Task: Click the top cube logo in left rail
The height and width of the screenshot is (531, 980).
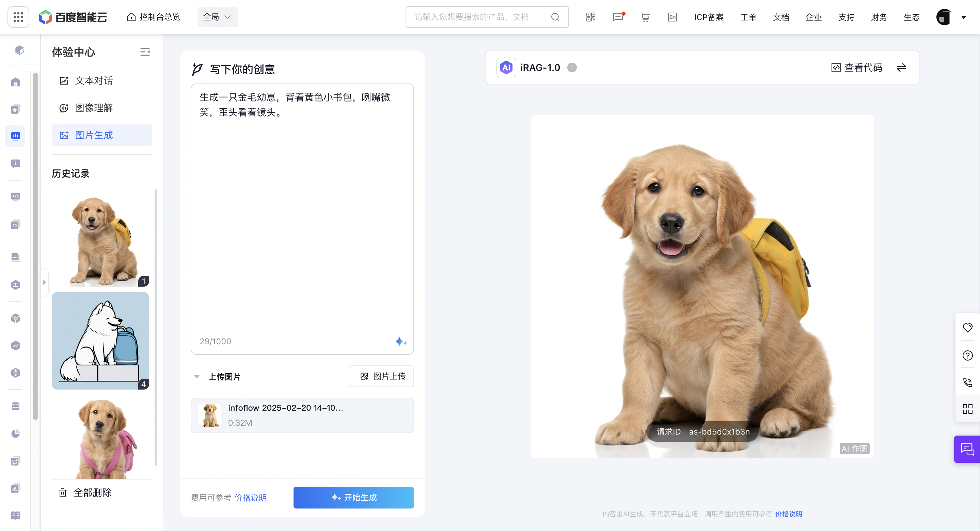Action: tap(20, 50)
